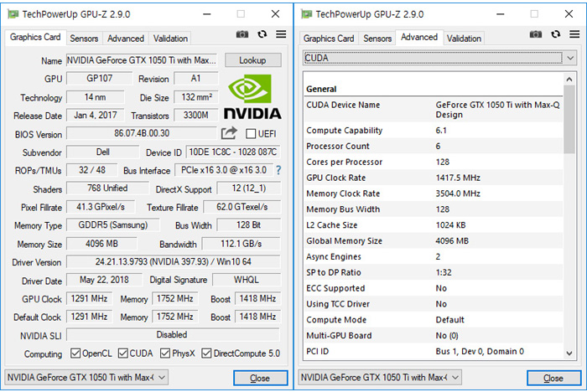Select the Global Memory Size row
587x392 pixels.
[434, 241]
